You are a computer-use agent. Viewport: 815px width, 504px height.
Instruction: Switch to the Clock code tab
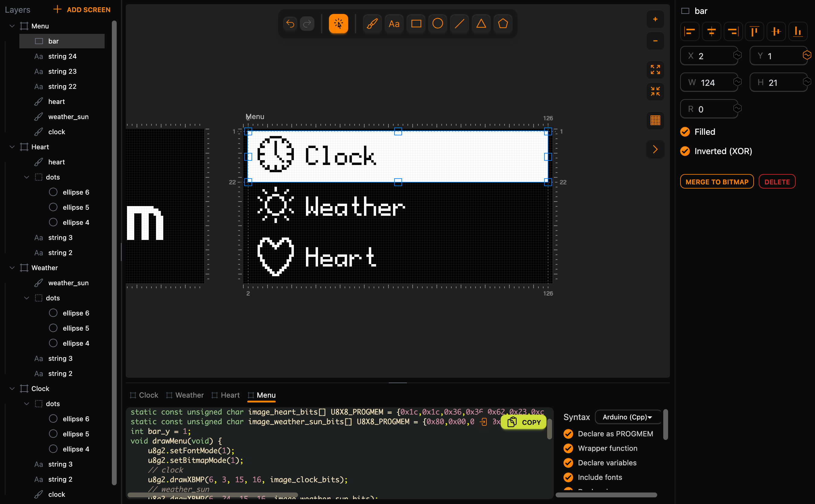tap(144, 395)
